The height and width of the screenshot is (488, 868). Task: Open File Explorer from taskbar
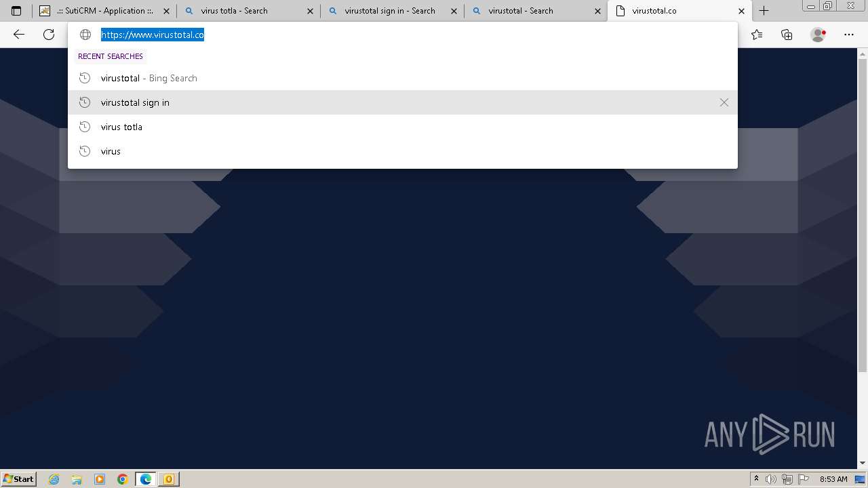pyautogui.click(x=77, y=479)
